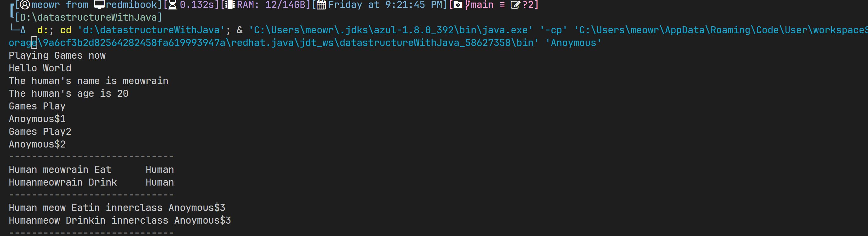Click the D:\datastructureWithJava path in prompt
Screen dimensions: 868x236
(88, 17)
